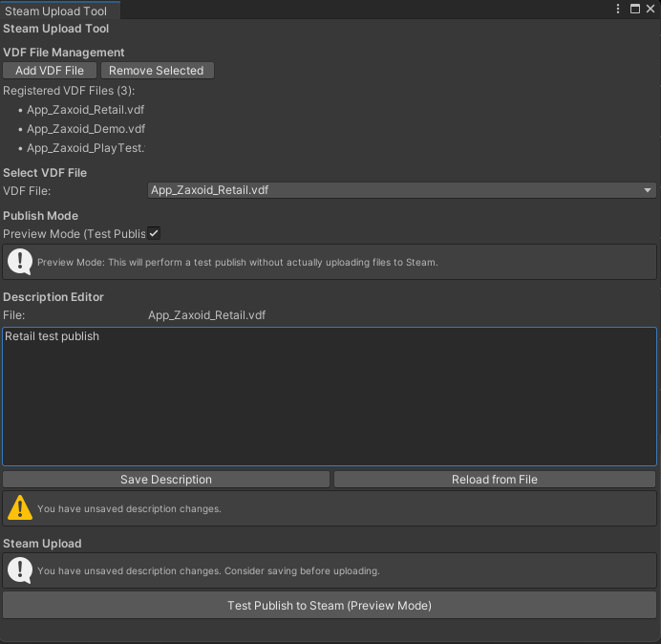The image size is (661, 644).
Task: Click the File name App_Zaxoid_Retail.vdf in Description Editor
Action: [206, 315]
